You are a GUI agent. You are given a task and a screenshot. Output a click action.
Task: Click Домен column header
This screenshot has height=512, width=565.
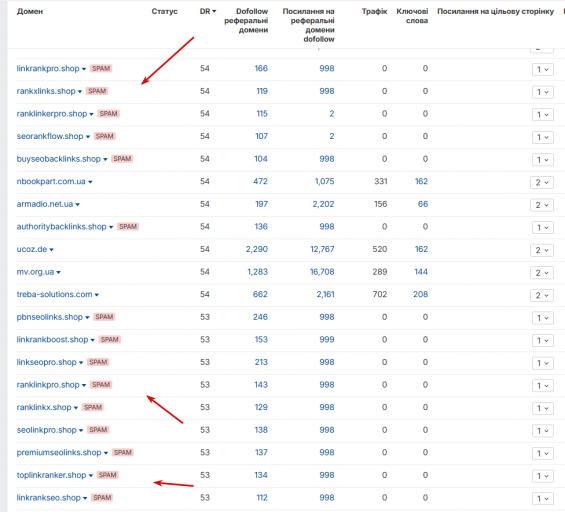30,12
